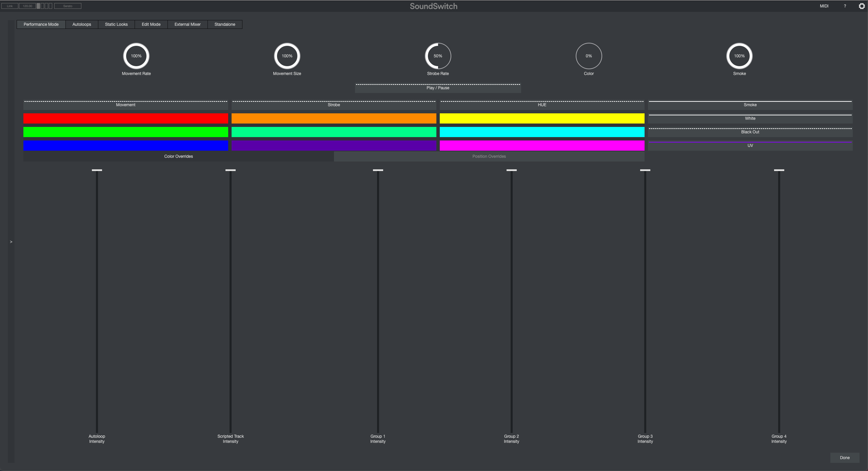Viewport: 868px width, 471px height.
Task: Click the Group 1 Intensity fader handle
Action: tap(378, 170)
